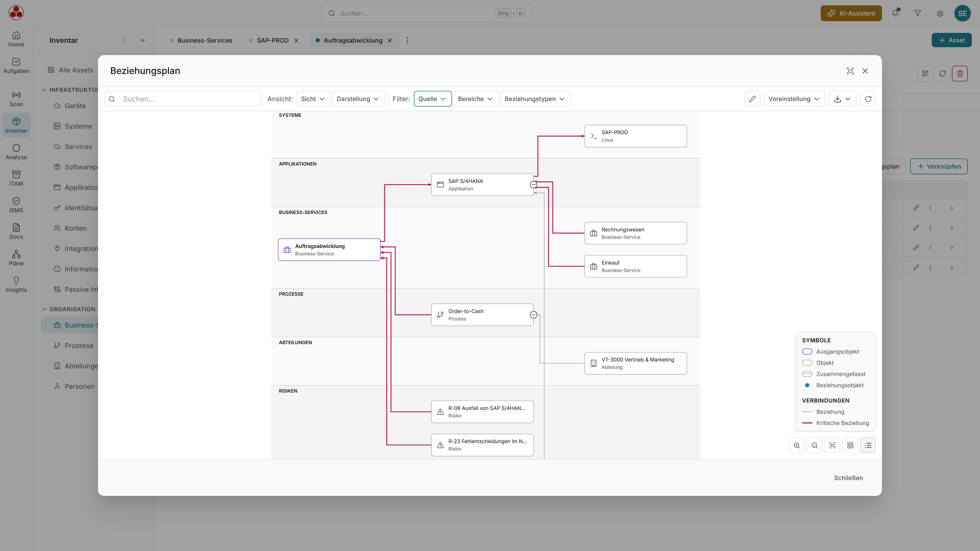Click the Schließen button
This screenshot has width=980, height=551.
(848, 478)
